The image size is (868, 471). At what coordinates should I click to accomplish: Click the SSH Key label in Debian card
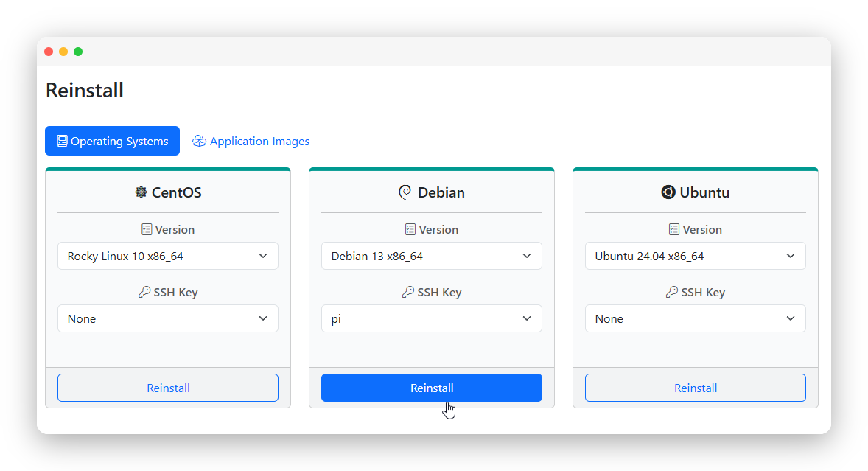point(440,292)
